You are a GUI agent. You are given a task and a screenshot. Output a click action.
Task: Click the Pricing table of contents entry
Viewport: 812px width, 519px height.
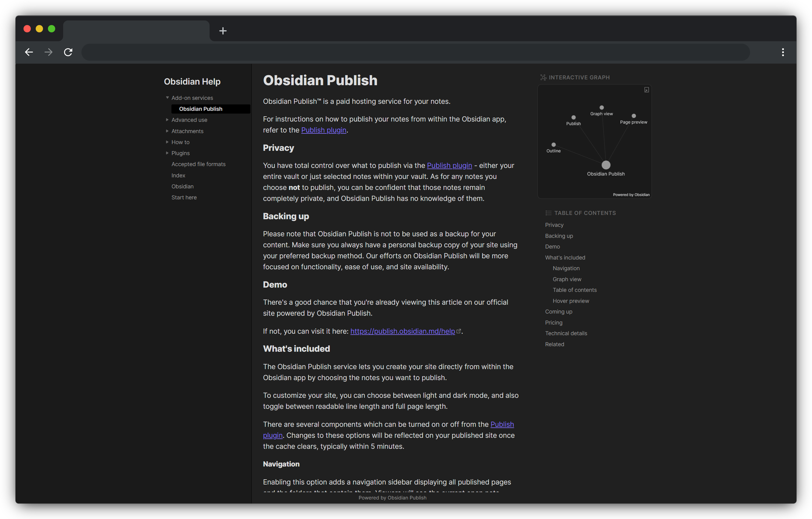(x=553, y=322)
